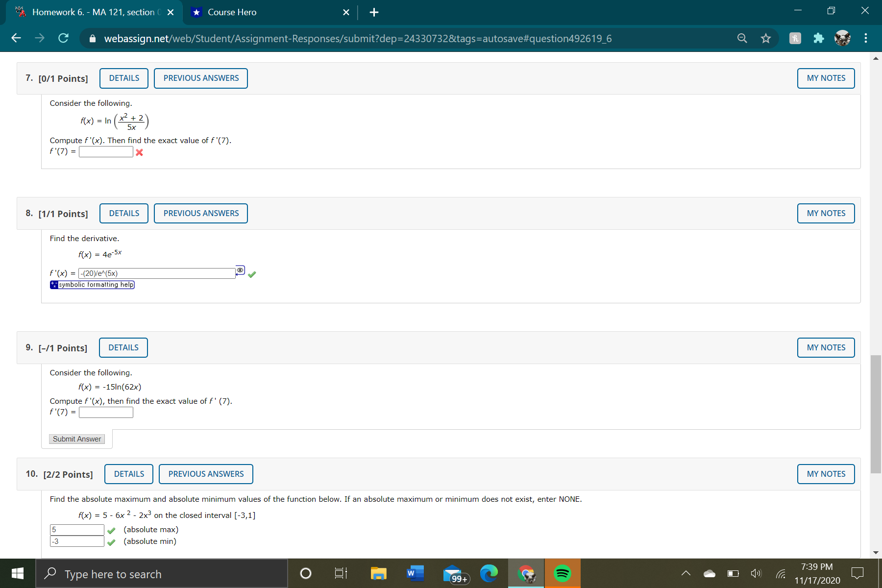The width and height of the screenshot is (882, 588).
Task: Open MY NOTES for question 8
Action: tap(826, 214)
